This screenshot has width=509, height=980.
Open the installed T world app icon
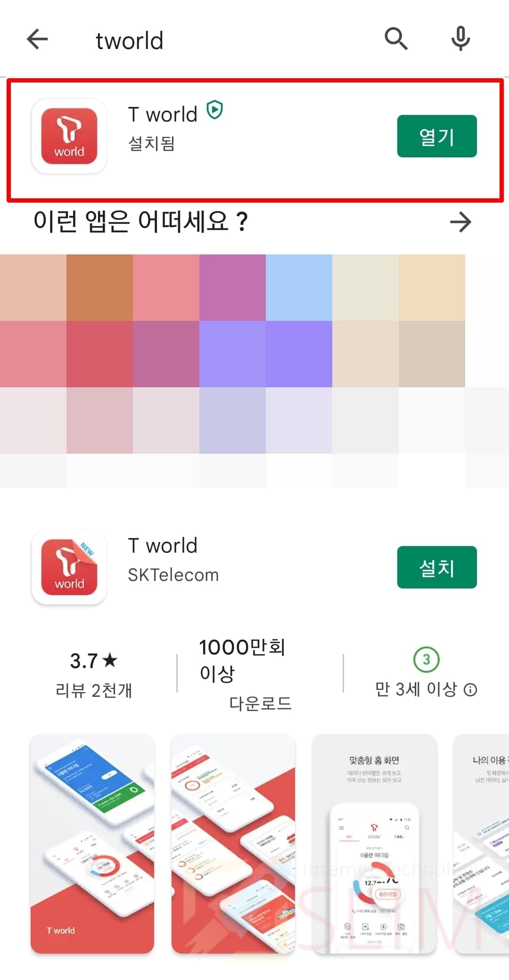[69, 136]
